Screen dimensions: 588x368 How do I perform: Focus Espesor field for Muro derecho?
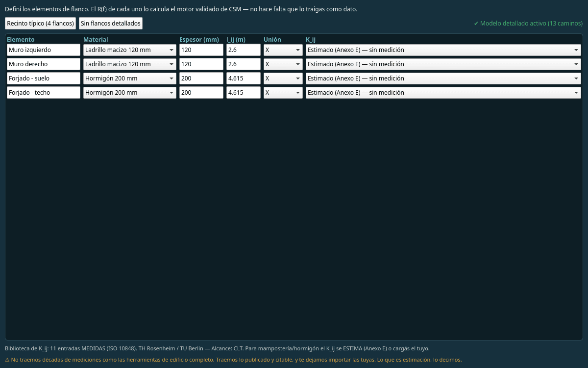point(201,64)
